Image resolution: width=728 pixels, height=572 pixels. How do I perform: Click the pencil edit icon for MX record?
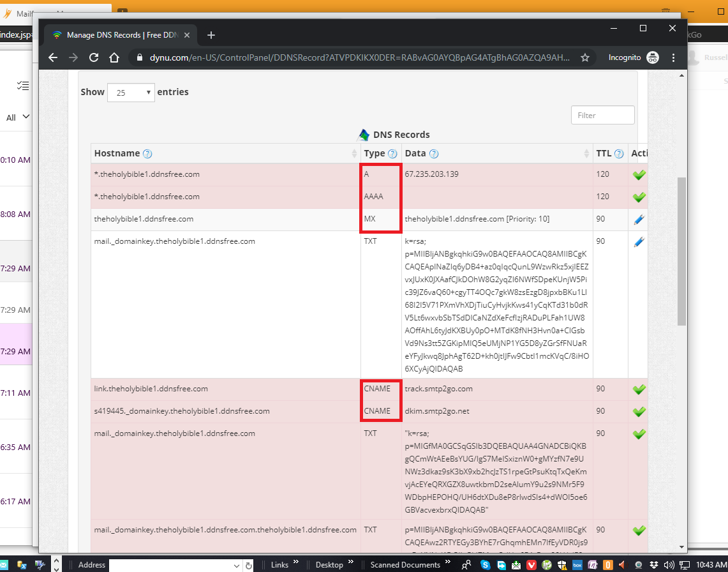pos(639,220)
